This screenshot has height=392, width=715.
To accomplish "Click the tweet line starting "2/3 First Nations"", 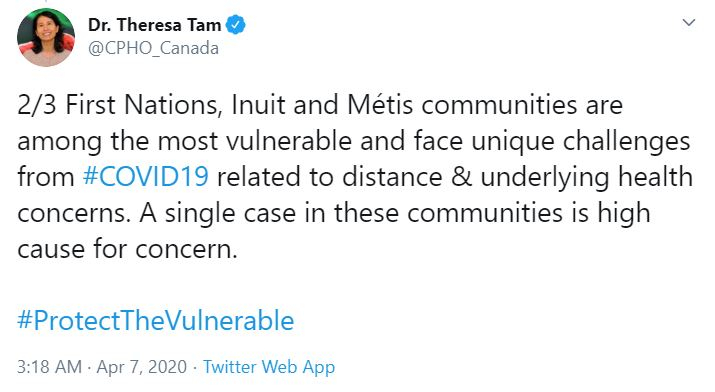I will tap(320, 105).
